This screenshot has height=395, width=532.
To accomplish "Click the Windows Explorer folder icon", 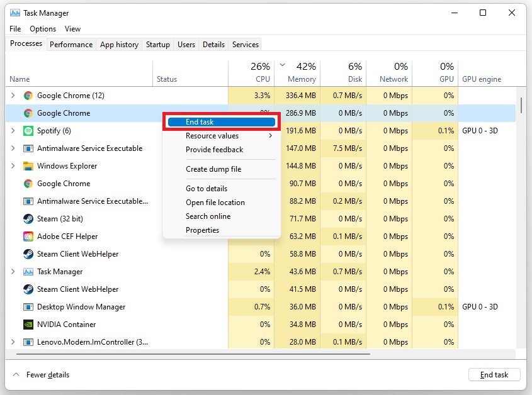I will coord(28,166).
